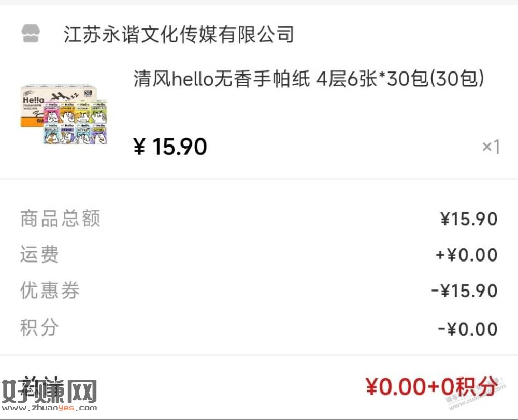
Task: Tap the 运费 shipping row label
Action: pos(39,254)
